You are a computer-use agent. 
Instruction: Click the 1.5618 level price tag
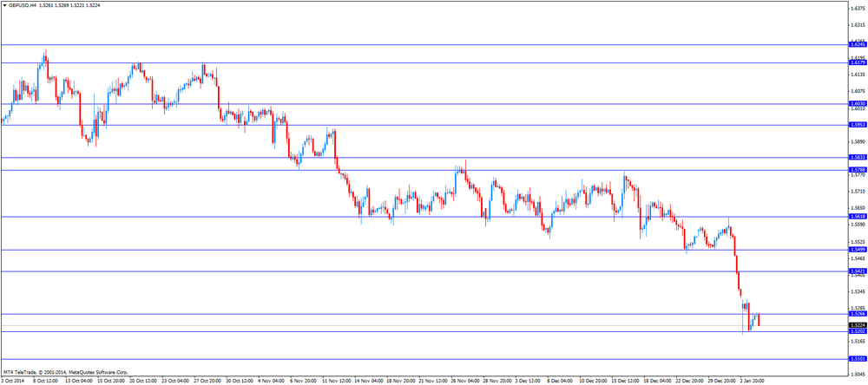point(858,217)
